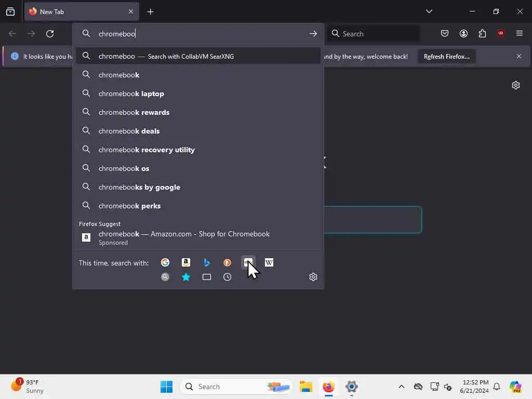The width and height of the screenshot is (532, 399).
Task: Open Save to Pocket button
Action: point(445,33)
